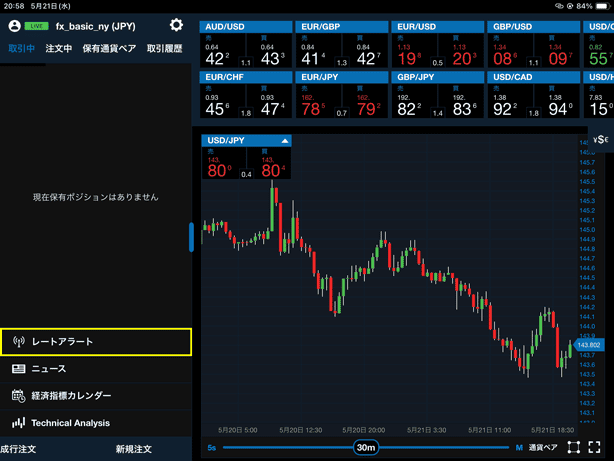Select the AUD/USD rate tile header
Screen dimensions: 614x461
(246, 27)
